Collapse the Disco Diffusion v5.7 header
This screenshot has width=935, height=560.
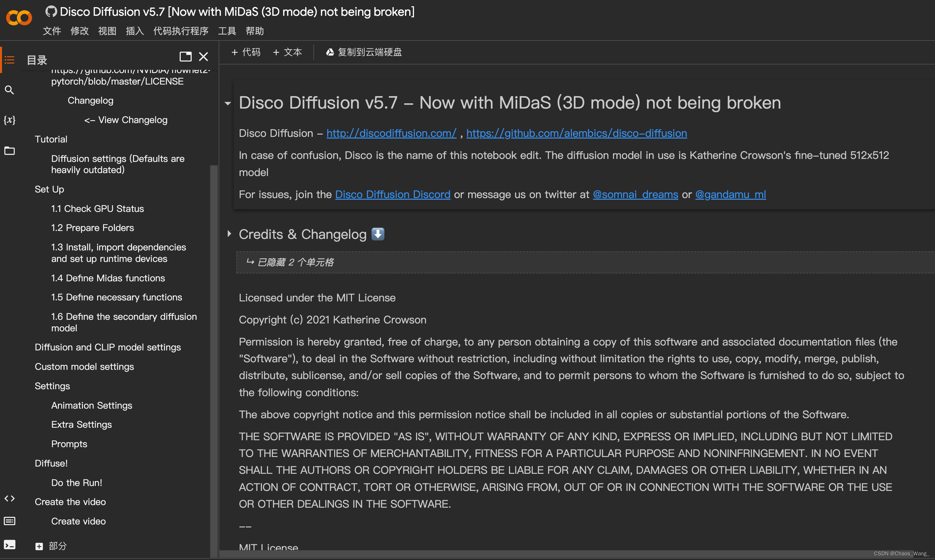[229, 103]
